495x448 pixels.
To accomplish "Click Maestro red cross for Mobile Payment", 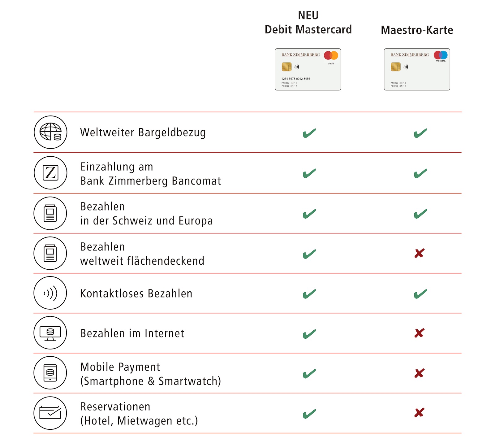I will click(x=420, y=373).
